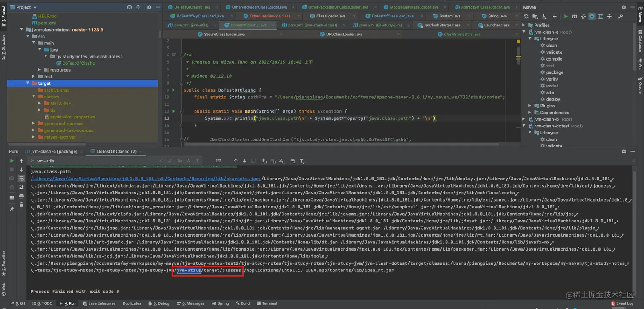Open filter options in console search bar
This screenshot has height=309, width=644.
point(302,161)
